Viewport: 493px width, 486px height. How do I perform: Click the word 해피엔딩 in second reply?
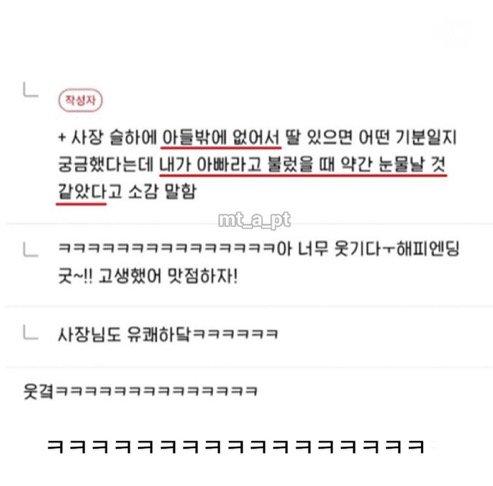coord(428,249)
